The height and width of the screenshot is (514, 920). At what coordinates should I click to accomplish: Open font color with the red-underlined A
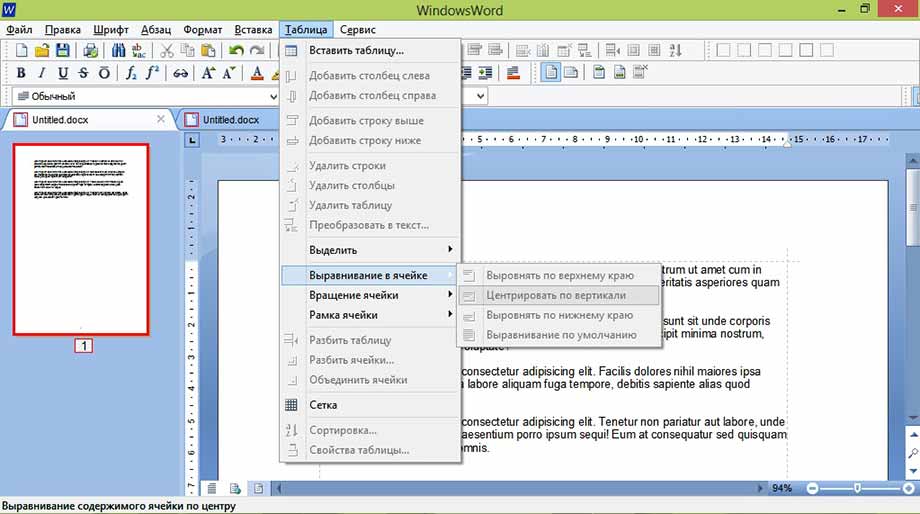(256, 73)
